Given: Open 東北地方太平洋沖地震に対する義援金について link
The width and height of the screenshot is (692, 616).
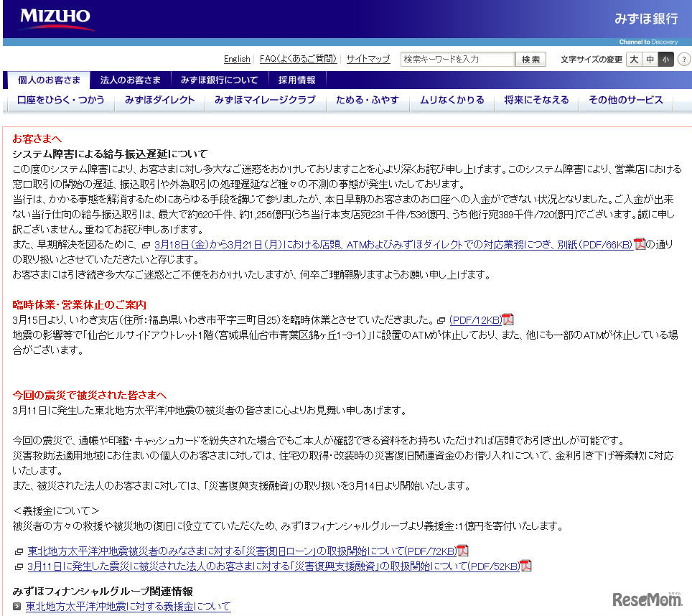Looking at the screenshot, I should point(128,606).
